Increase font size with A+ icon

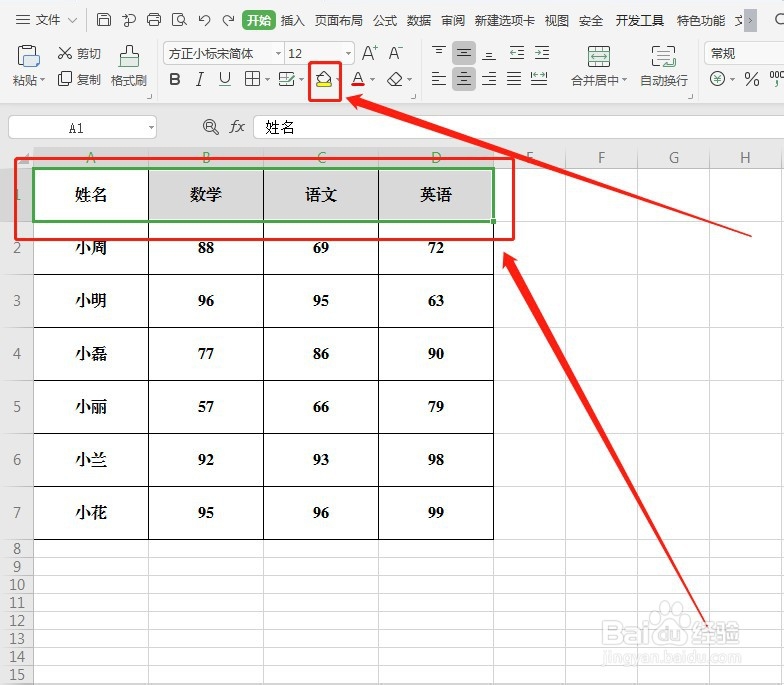point(370,53)
